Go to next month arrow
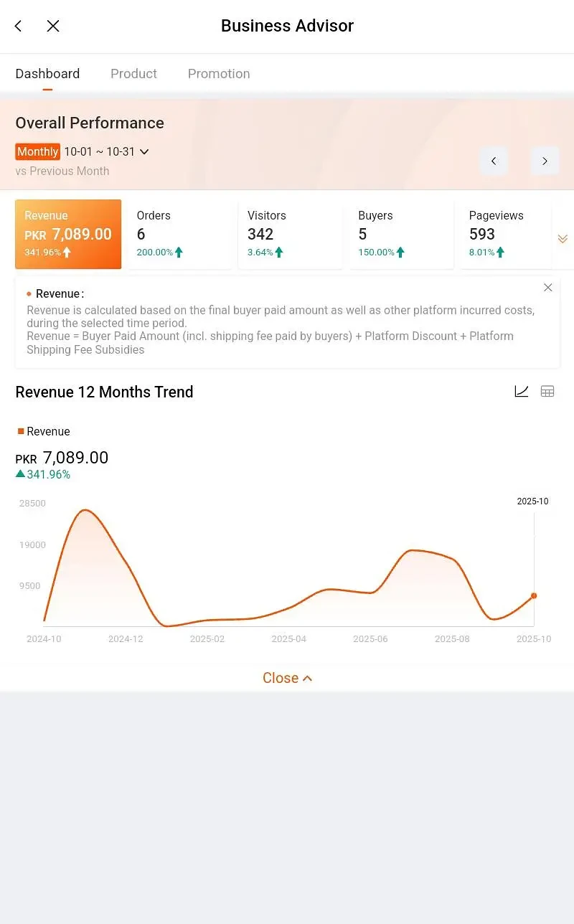The width and height of the screenshot is (574, 924). click(545, 161)
